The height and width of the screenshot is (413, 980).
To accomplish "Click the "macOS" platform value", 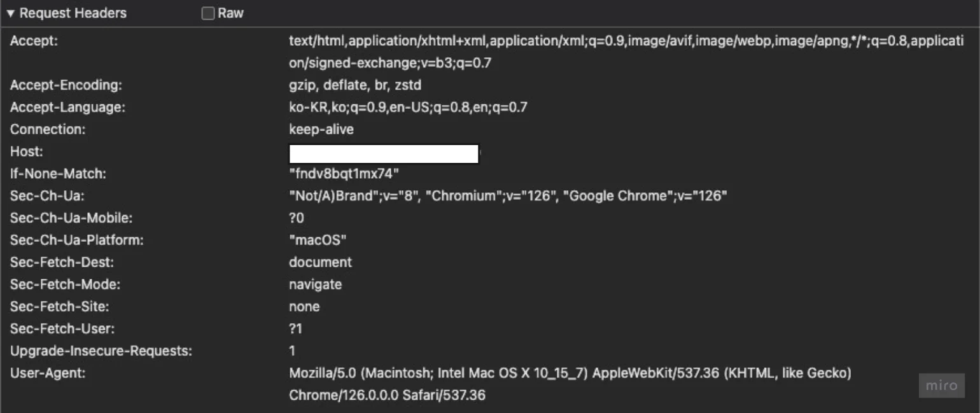I will click(x=318, y=241).
